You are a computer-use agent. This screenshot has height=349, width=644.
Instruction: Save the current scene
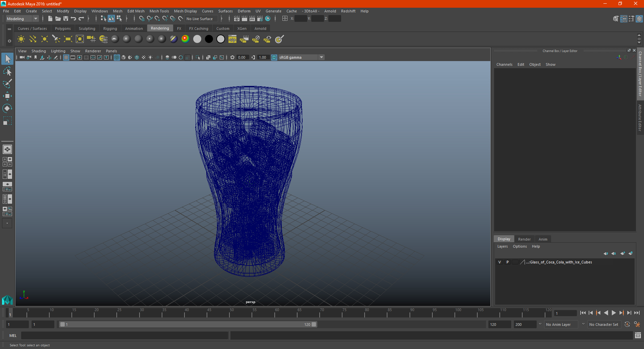coord(66,19)
